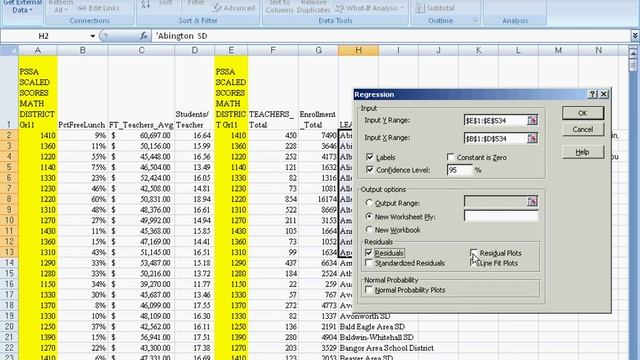The height and width of the screenshot is (360, 640).
Task: Click Output Range collapse-dialog icon
Action: click(532, 201)
